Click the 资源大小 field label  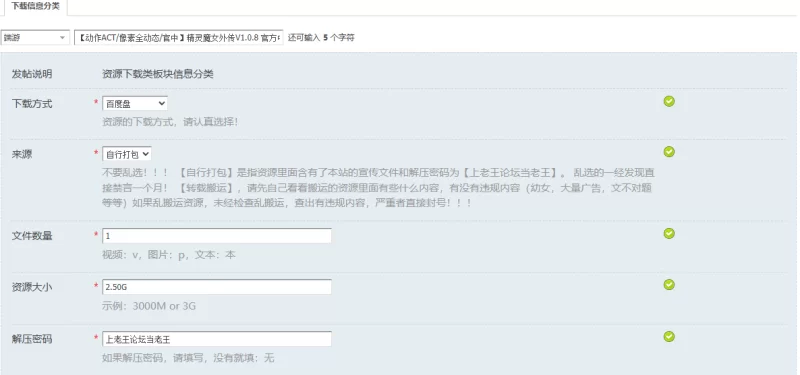point(32,287)
